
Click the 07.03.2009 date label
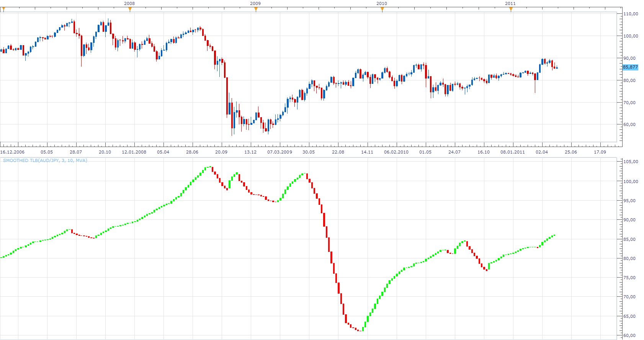tap(280, 152)
